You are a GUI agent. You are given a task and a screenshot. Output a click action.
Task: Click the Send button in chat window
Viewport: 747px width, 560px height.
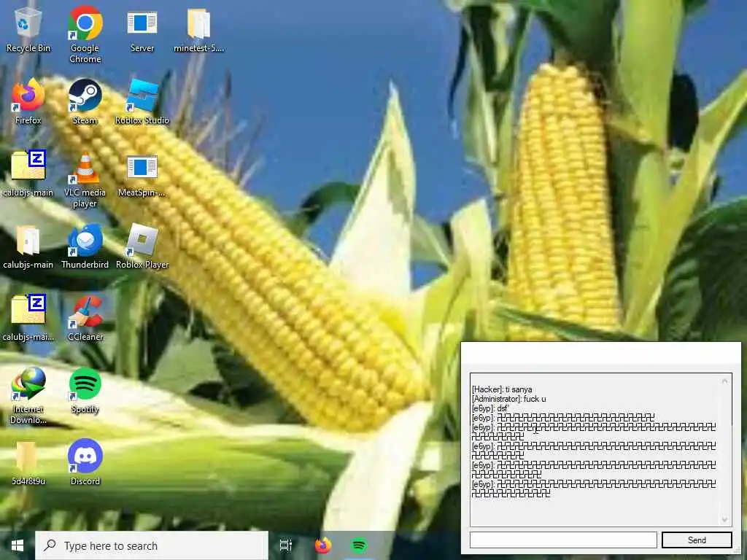click(697, 540)
